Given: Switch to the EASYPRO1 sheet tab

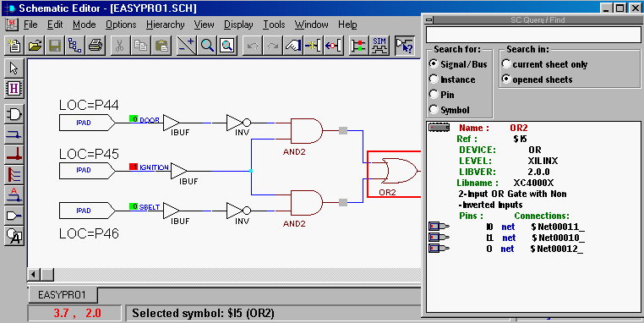Looking at the screenshot, I should (x=62, y=294).
